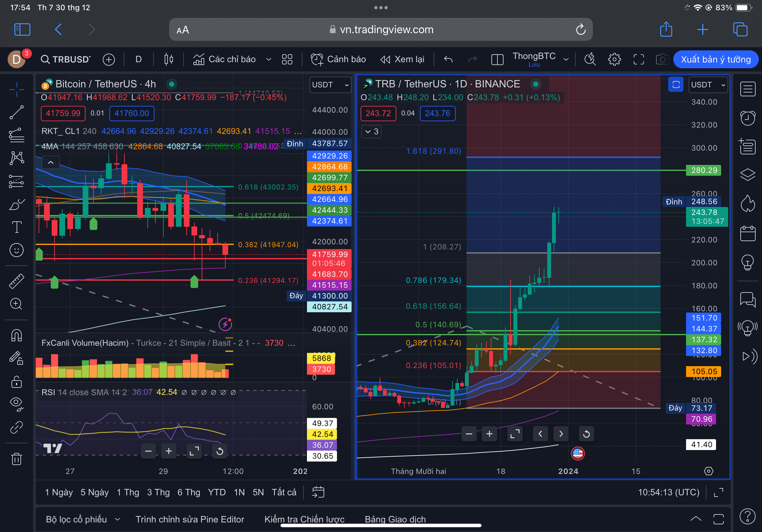Hide all drawings with eye icon
The height and width of the screenshot is (532, 762).
click(17, 404)
